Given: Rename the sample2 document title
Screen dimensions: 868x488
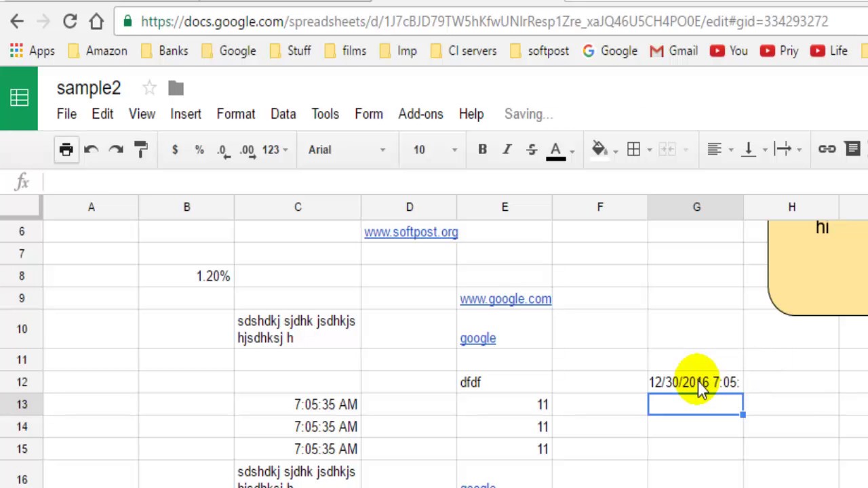Looking at the screenshot, I should pos(88,88).
